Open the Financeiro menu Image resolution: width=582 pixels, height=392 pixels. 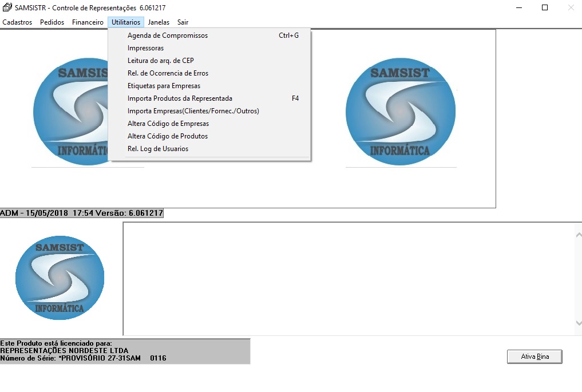pyautogui.click(x=88, y=22)
